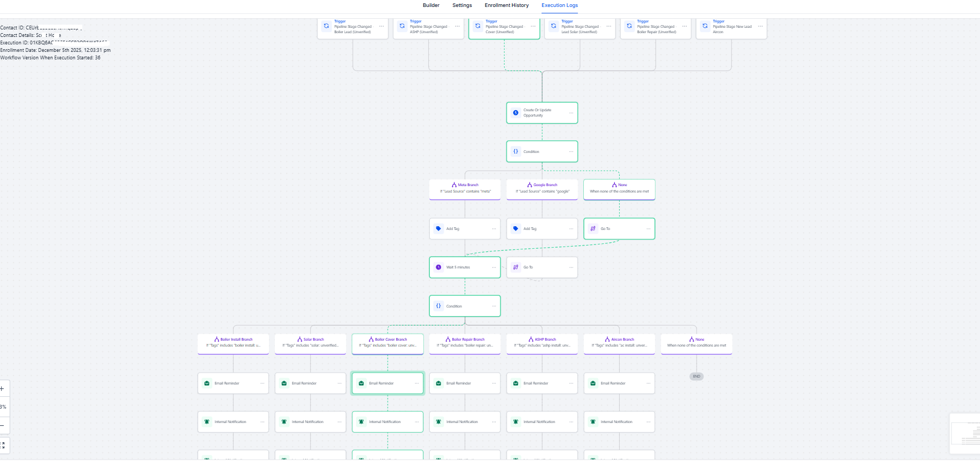Click the ASHP Internal Notification bell icon
The height and width of the screenshot is (461, 980).
[515, 422]
